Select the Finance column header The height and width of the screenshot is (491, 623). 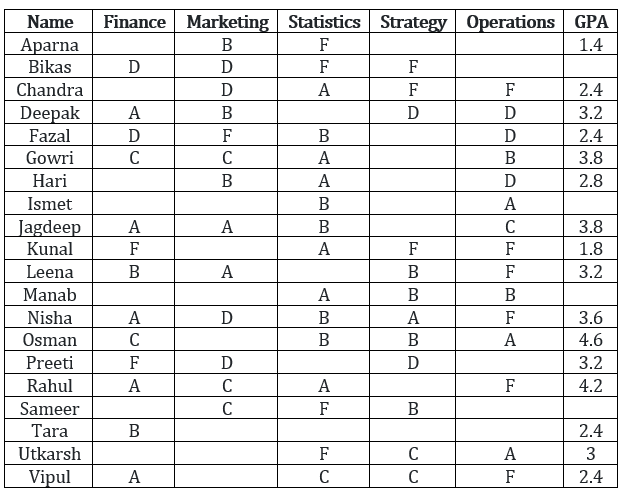click(134, 21)
